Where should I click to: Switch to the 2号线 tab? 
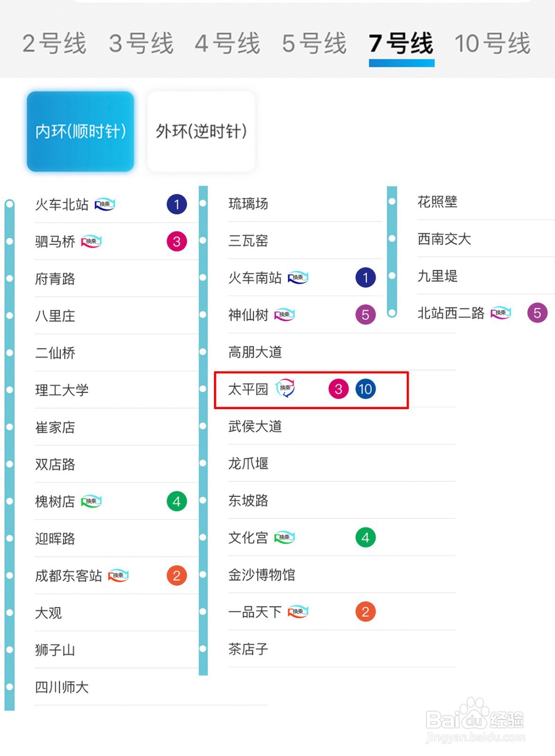pos(54,43)
